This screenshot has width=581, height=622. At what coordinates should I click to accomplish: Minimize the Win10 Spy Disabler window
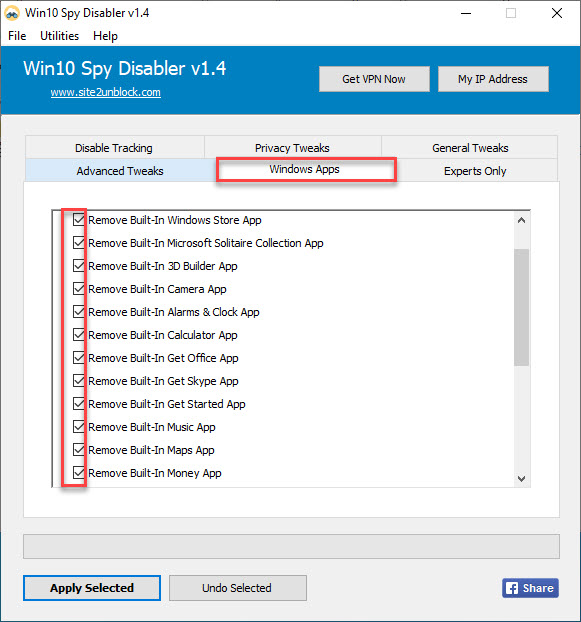(466, 13)
